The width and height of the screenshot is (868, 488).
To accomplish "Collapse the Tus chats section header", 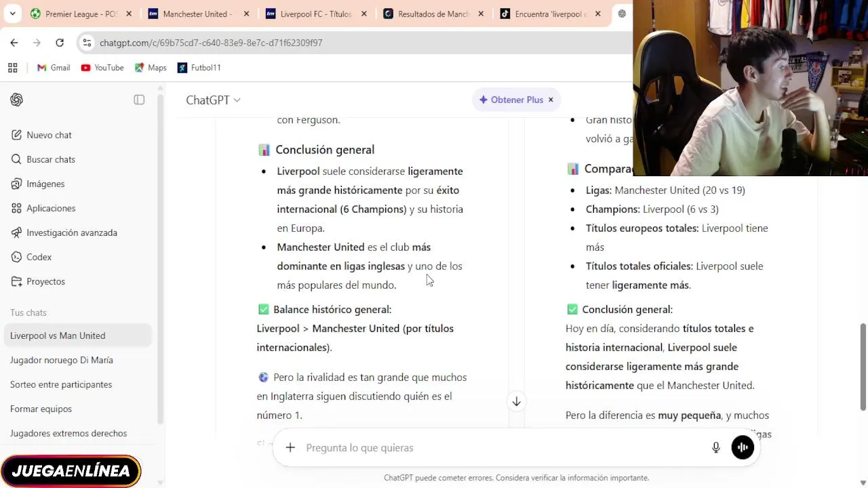I will 28,312.
